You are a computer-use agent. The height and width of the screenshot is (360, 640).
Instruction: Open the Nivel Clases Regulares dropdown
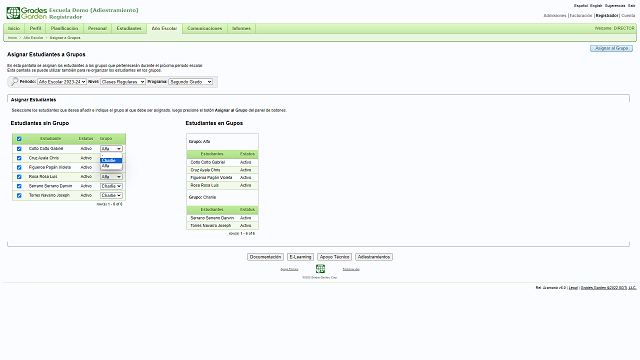pos(123,82)
